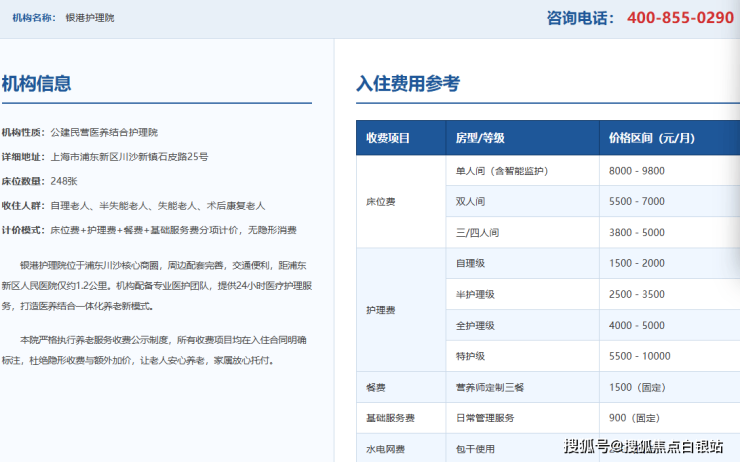Click the 餐费 row label
The height and width of the screenshot is (462, 740).
pos(376,387)
